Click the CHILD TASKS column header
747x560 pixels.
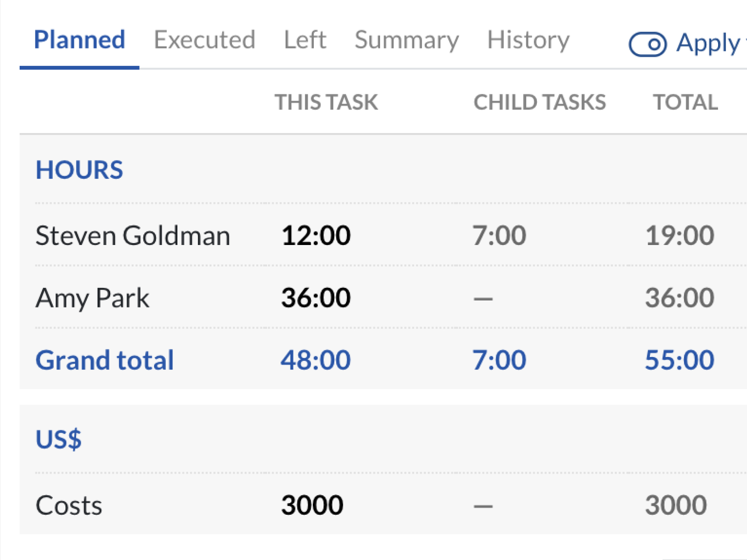pos(539,102)
